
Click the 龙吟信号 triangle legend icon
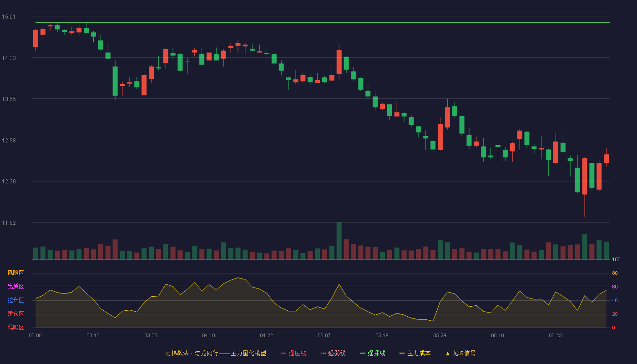448,354
